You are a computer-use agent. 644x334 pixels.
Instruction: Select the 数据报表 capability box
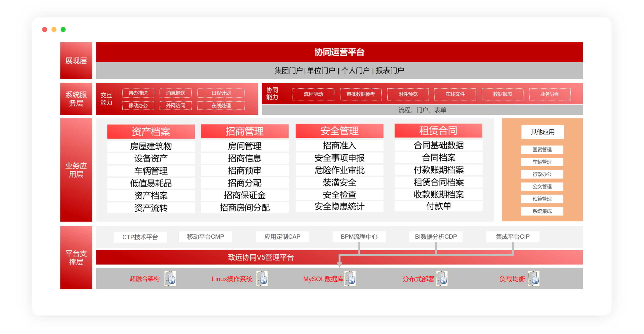tap(502, 94)
